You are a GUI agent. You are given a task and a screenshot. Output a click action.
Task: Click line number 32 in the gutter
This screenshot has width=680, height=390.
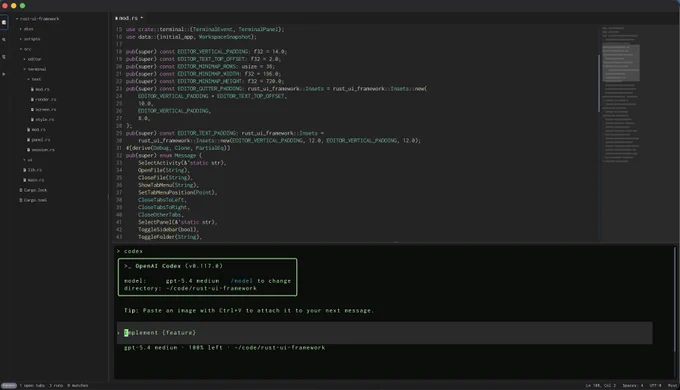click(x=119, y=155)
